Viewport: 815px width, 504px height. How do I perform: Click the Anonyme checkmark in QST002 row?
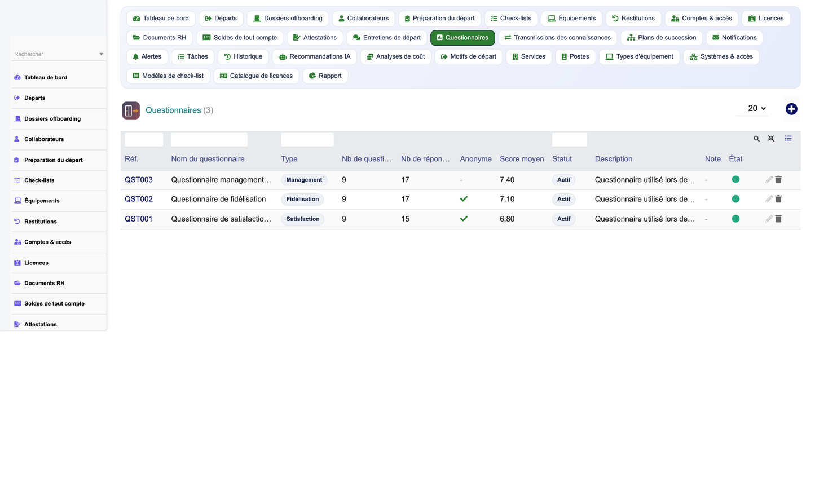(x=464, y=199)
